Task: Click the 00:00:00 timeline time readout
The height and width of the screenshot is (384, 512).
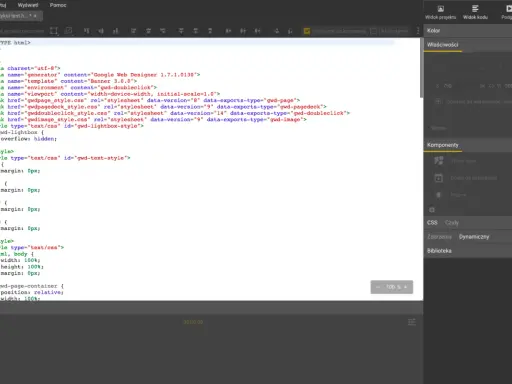Action: coord(193,322)
